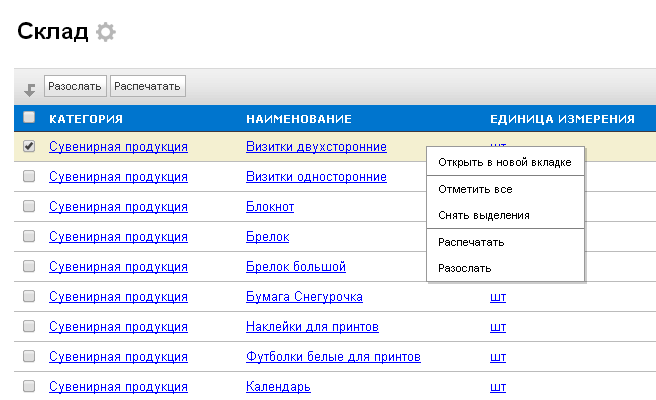Choose Снять выделения in context menu
Image resolution: width=656 pixels, height=400 pixels.
coord(483,215)
